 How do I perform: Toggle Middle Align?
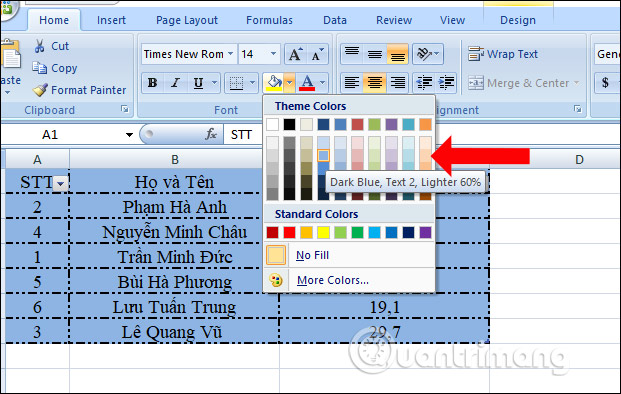[x=375, y=54]
